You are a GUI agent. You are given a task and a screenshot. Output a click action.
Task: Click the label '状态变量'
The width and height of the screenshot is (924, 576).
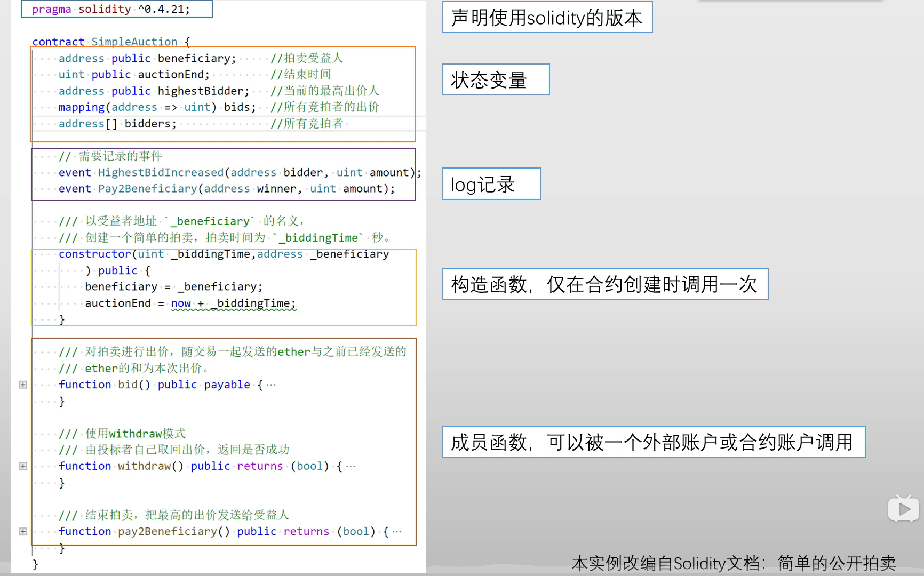click(496, 80)
